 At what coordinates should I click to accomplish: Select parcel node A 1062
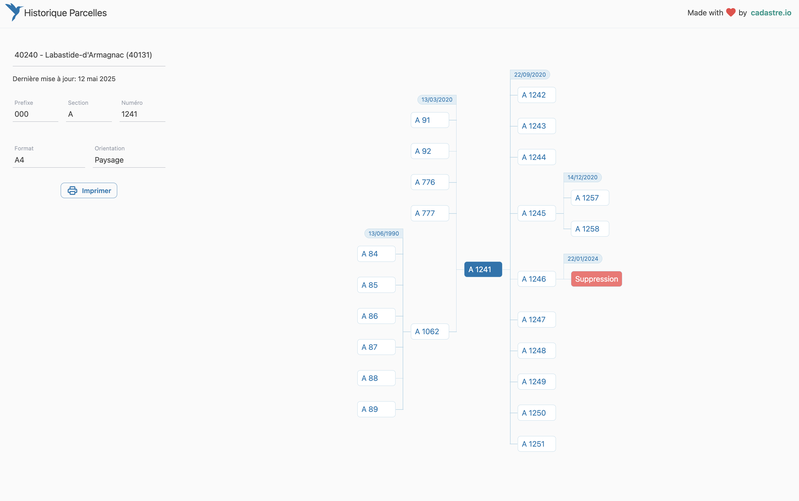point(429,332)
